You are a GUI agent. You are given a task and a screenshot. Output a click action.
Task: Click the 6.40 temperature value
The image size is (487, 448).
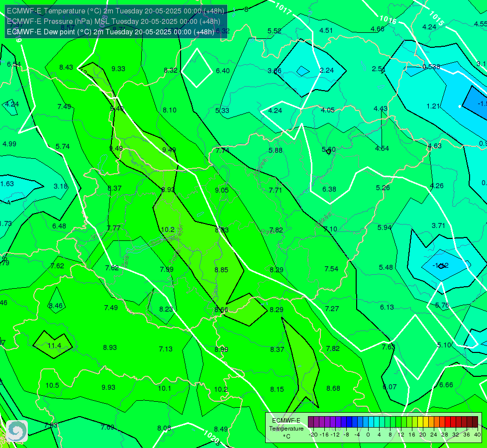223,71
